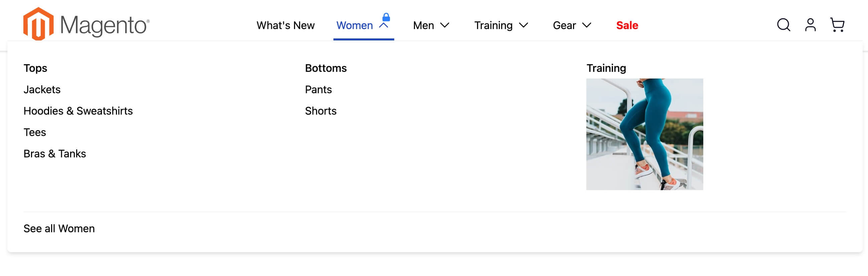Expand the Training dropdown in navigation bar
The image size is (868, 276).
501,25
